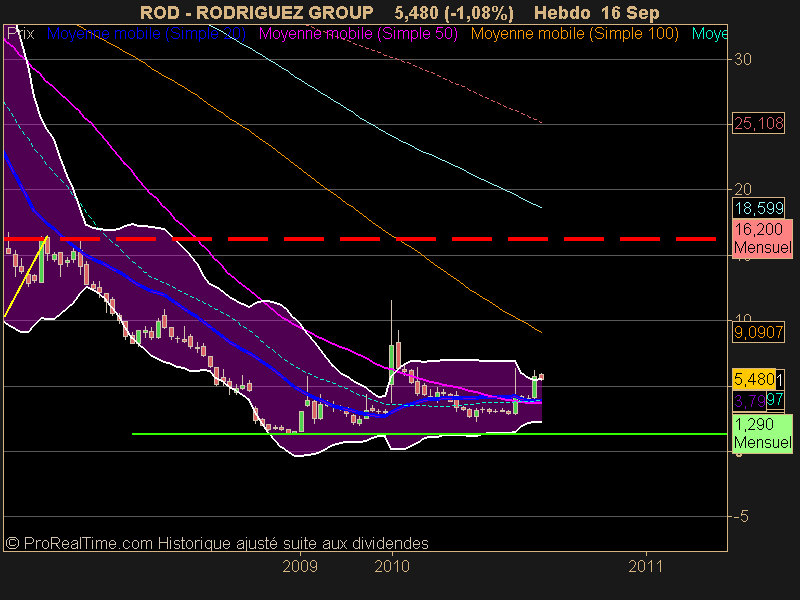Select the green horizontal support line

coord(429,434)
